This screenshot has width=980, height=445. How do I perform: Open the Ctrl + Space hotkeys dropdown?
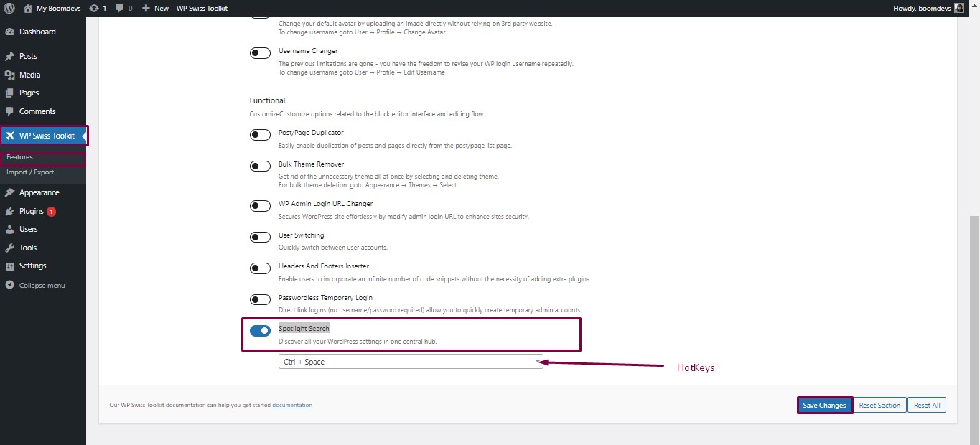coord(411,362)
